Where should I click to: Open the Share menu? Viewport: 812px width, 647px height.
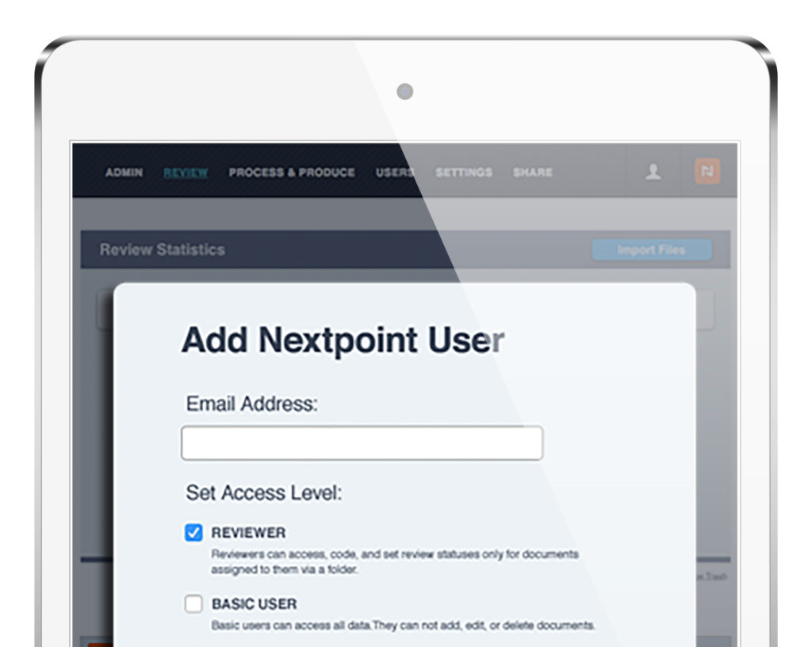click(532, 173)
